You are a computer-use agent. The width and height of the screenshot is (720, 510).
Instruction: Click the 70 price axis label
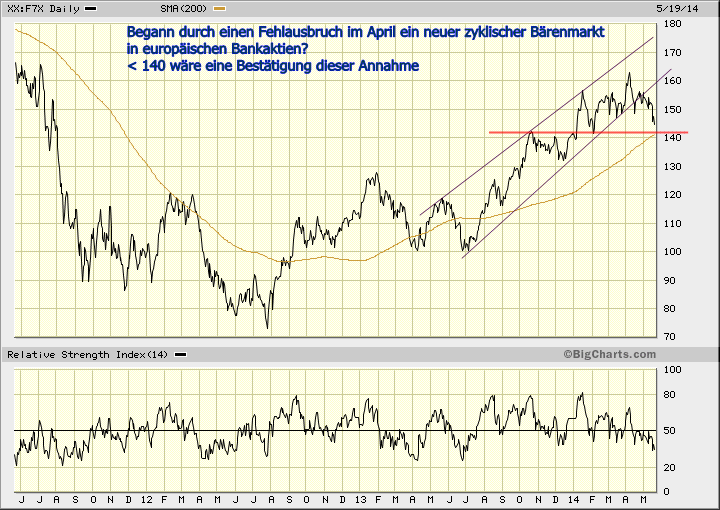coord(670,337)
